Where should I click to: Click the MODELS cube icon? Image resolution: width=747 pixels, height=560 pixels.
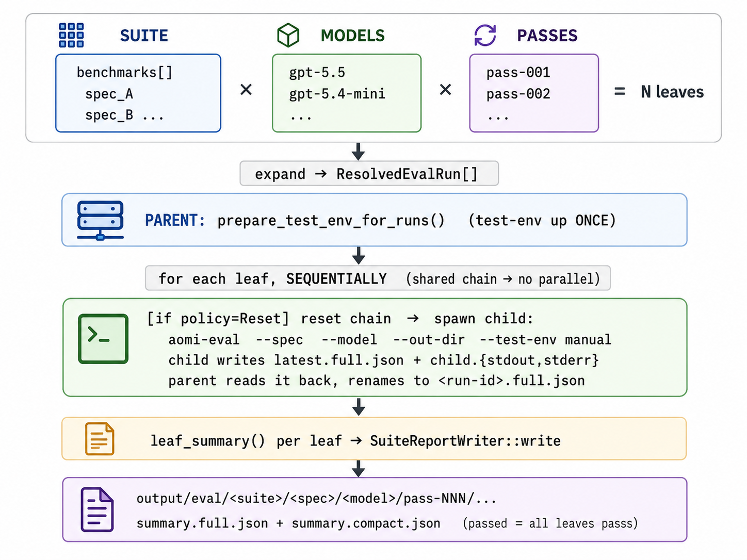(288, 35)
